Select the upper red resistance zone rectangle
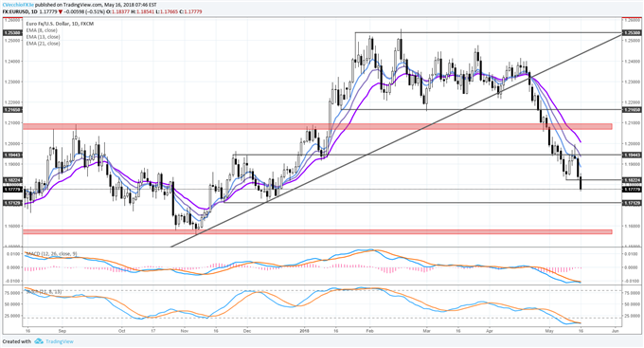 [317, 126]
